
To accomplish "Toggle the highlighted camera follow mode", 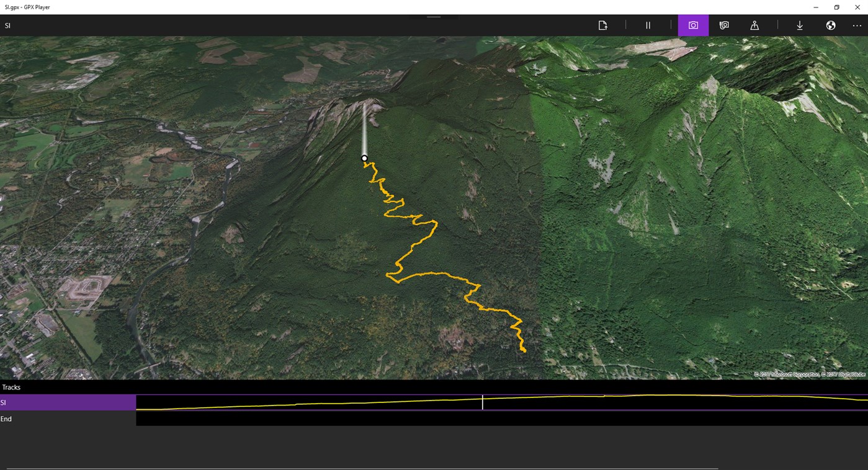I will click(x=693, y=25).
